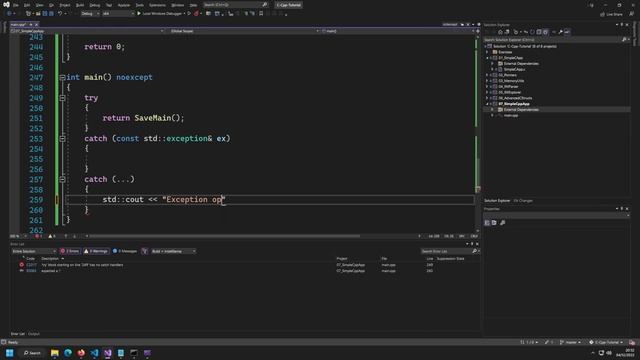Toggle the Errors filter in Error List
The height and width of the screenshot is (360, 640).
click(x=69, y=251)
